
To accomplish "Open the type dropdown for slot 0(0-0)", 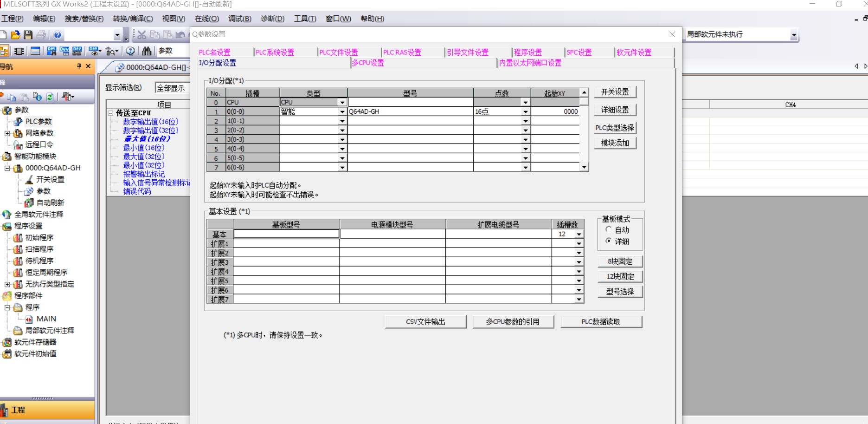I will [x=342, y=112].
